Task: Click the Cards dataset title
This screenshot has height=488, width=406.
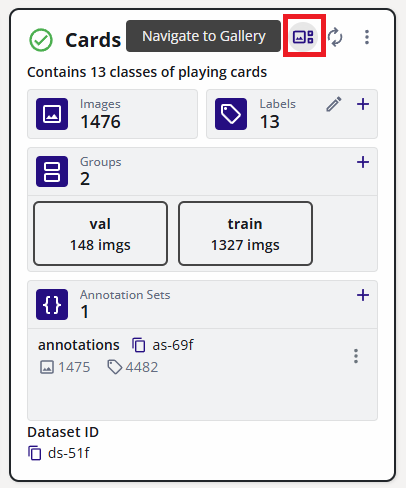Action: (x=93, y=40)
